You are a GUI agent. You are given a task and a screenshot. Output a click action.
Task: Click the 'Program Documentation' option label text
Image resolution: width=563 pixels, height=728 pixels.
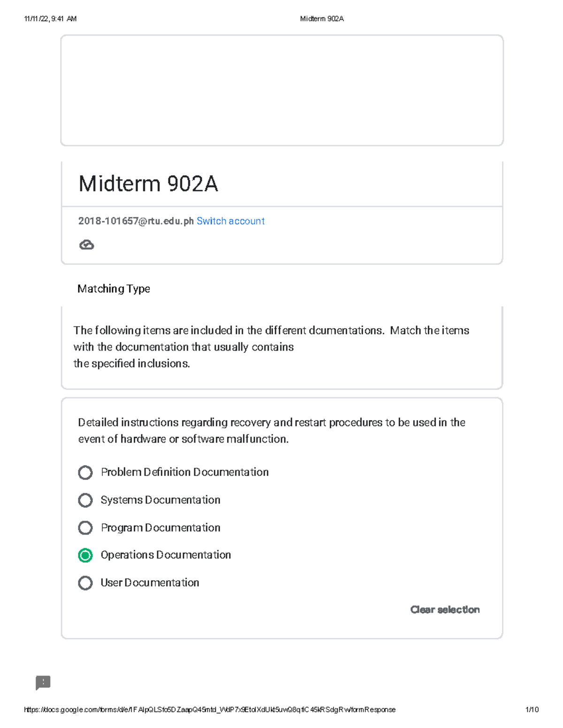160,528
